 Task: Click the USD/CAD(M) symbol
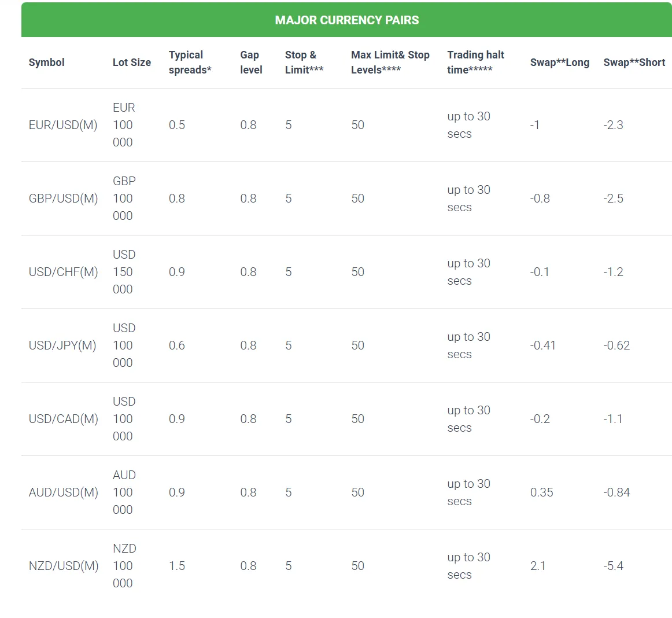64,419
